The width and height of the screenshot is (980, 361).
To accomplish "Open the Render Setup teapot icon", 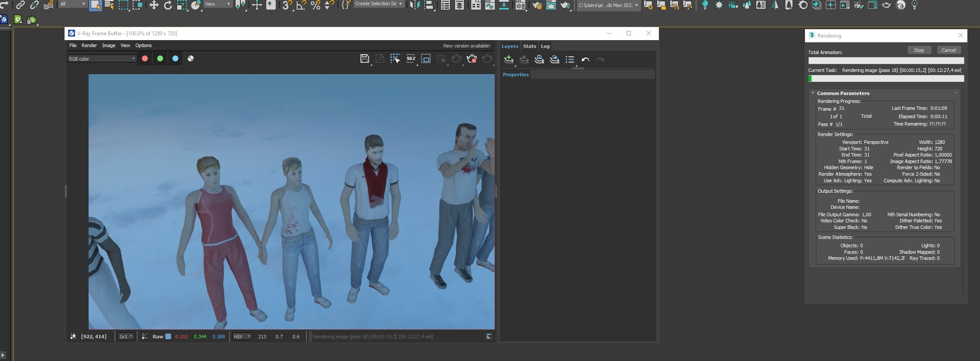I will pos(537,5).
